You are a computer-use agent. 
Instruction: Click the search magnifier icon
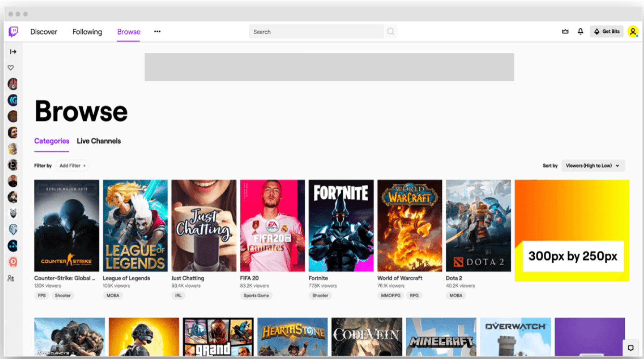391,32
